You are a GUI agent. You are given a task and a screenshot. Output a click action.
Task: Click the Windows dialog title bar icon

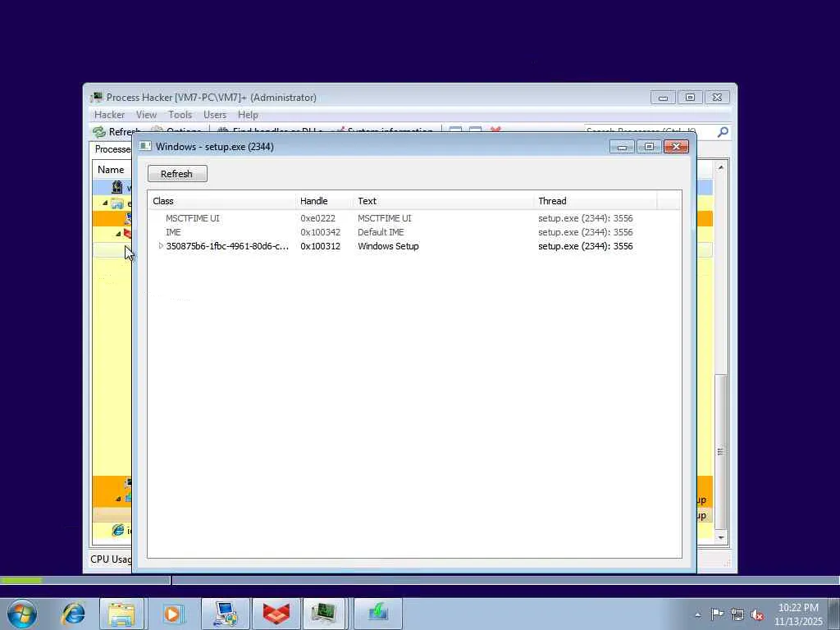[145, 146]
